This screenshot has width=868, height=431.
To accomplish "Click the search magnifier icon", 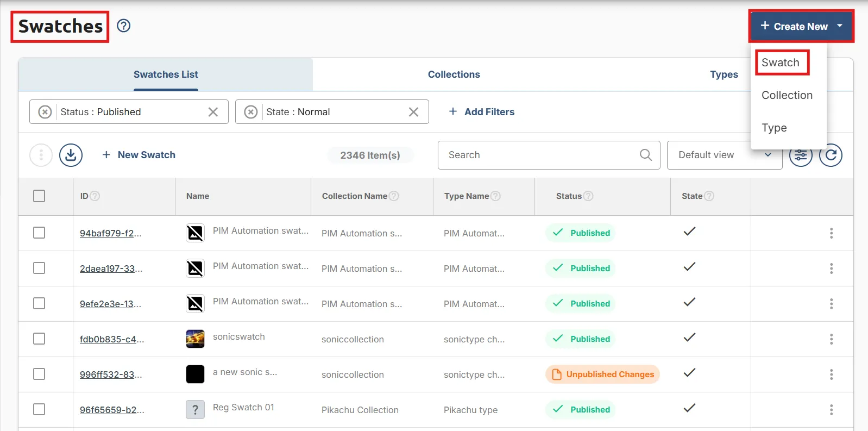I will (x=645, y=155).
